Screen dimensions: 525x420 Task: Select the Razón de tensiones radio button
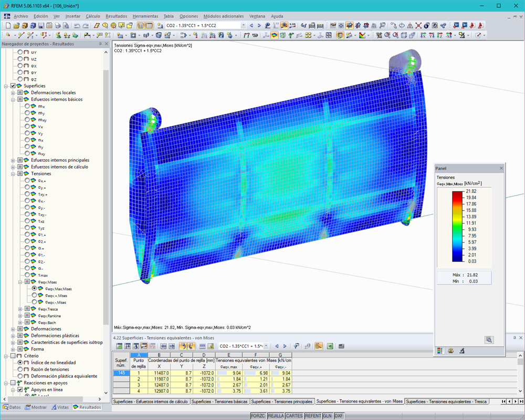20,369
